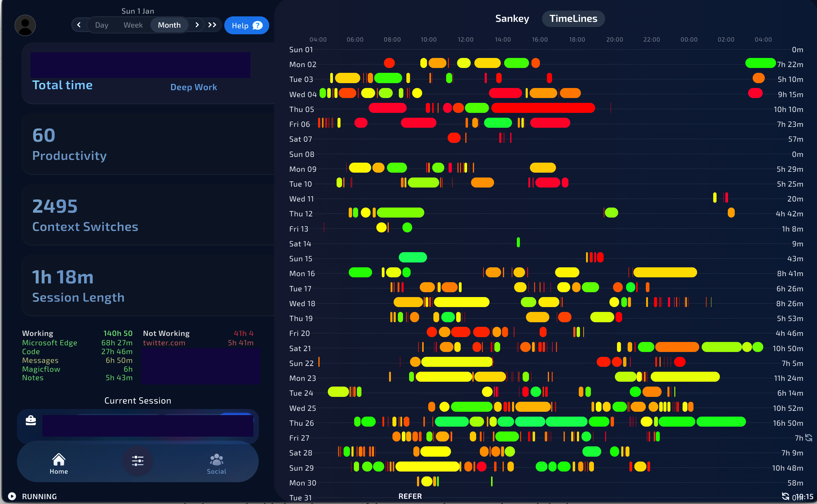Switch to Day view

102,25
